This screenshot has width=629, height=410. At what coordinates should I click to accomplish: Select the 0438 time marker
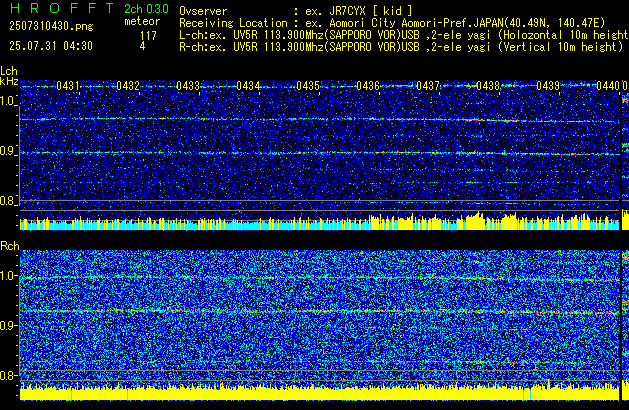[488, 86]
